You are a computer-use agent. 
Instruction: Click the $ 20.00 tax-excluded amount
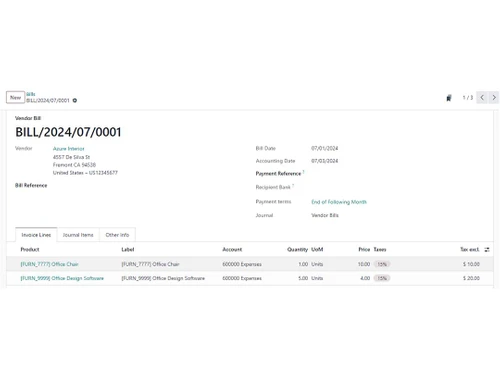(471, 278)
